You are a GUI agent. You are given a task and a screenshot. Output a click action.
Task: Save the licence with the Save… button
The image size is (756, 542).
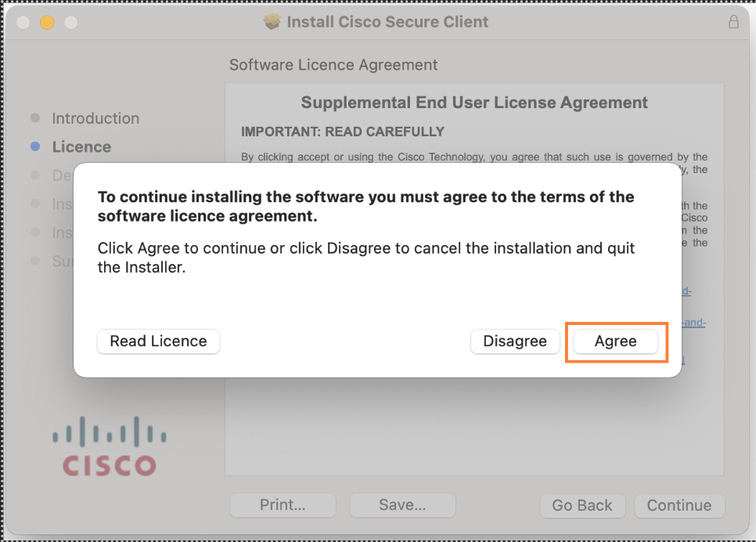pos(402,505)
